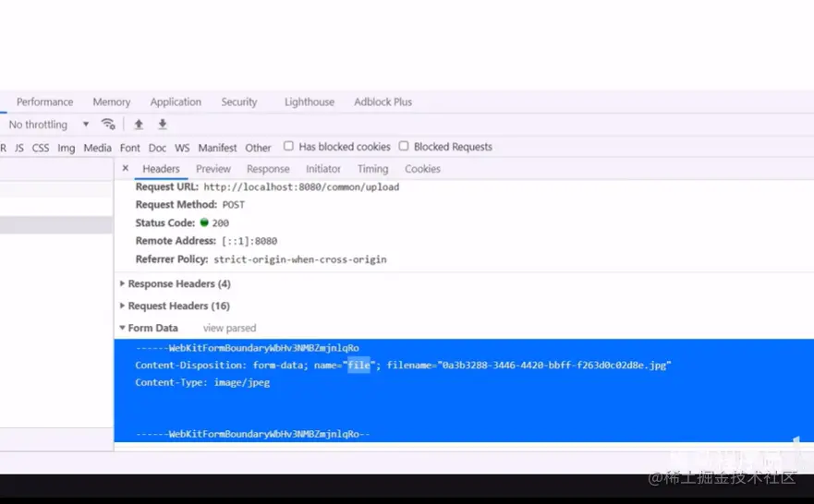Open the No throttling dropdown
This screenshot has width=814, height=504.
pyautogui.click(x=49, y=125)
